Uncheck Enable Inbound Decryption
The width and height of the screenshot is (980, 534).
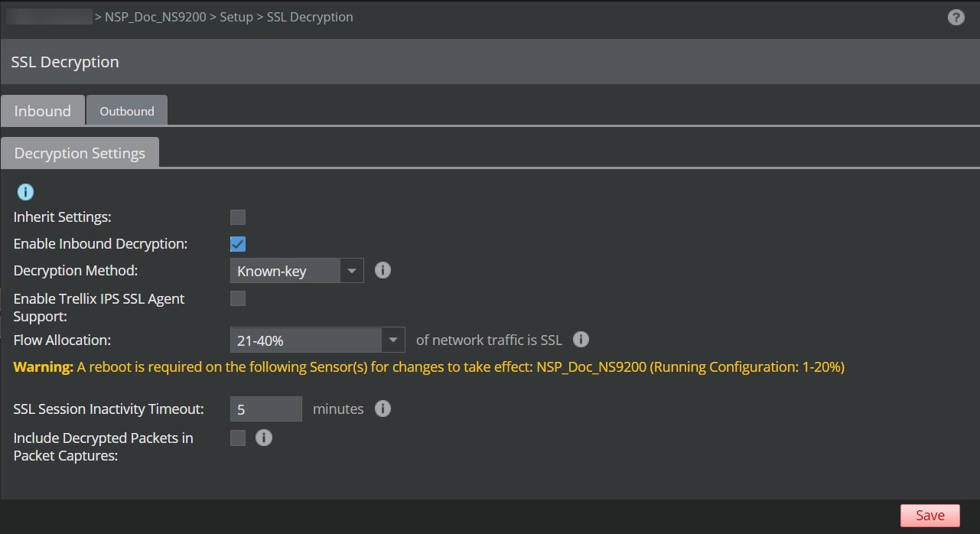coord(238,244)
